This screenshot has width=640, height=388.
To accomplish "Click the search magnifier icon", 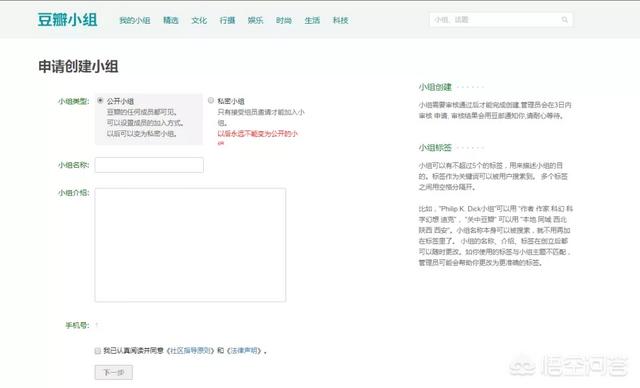I will [565, 20].
